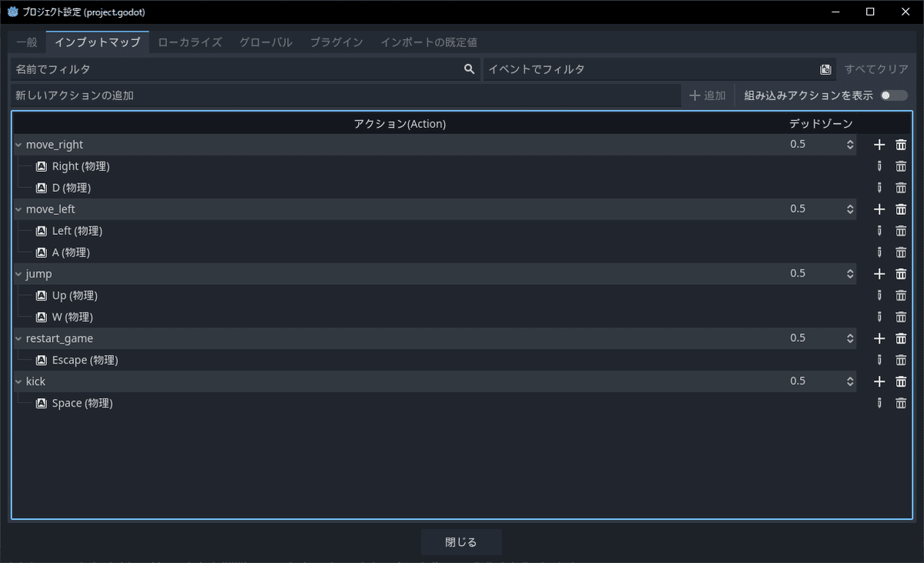The height and width of the screenshot is (563, 924).
Task: Collapse the restart_game action group
Action: tap(18, 338)
